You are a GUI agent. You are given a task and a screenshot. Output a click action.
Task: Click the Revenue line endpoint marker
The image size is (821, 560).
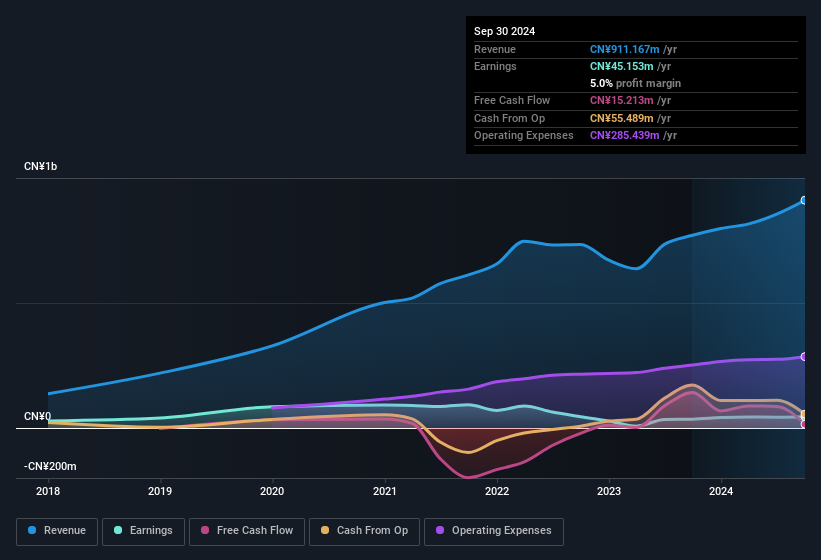(804, 201)
